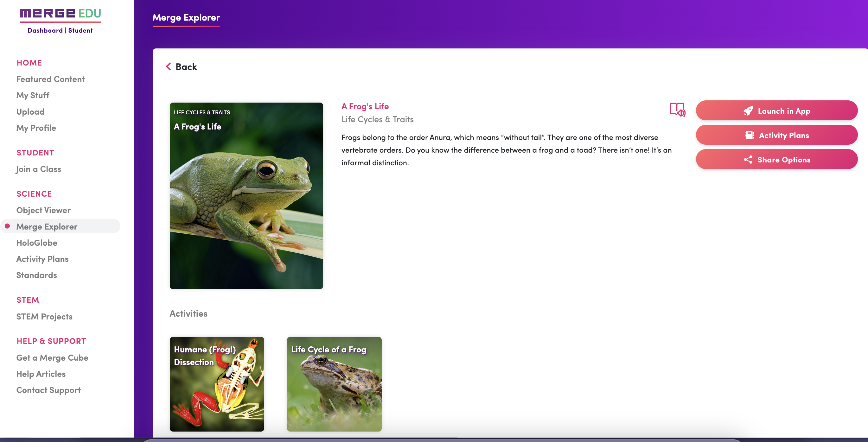Open Standards in the sidebar
The image size is (868, 442).
tap(36, 275)
